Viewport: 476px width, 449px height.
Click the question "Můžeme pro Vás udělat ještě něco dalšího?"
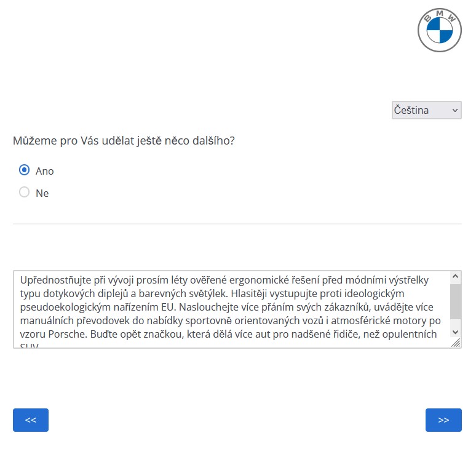point(124,141)
